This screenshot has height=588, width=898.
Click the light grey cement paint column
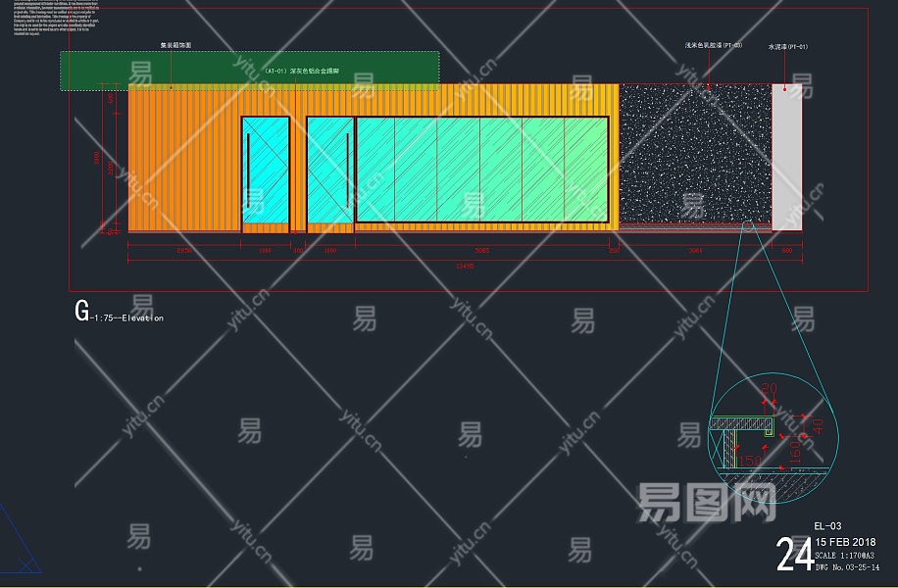point(786,157)
